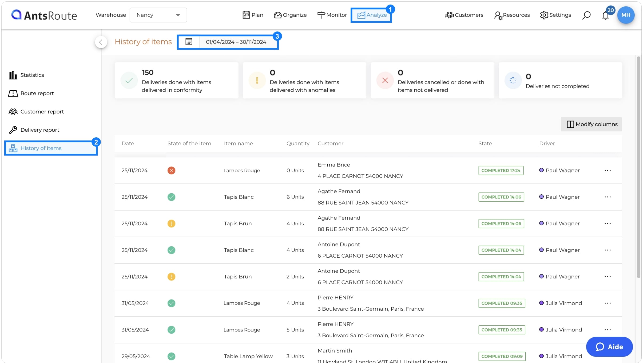Image resolution: width=643 pixels, height=364 pixels.
Task: Open the three-dot menu for Lampes Rouge 5 Units row
Action: click(x=608, y=330)
